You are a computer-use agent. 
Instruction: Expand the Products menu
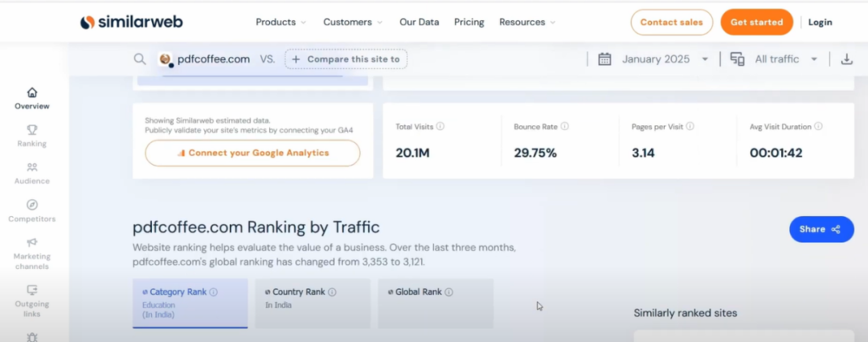(x=280, y=22)
